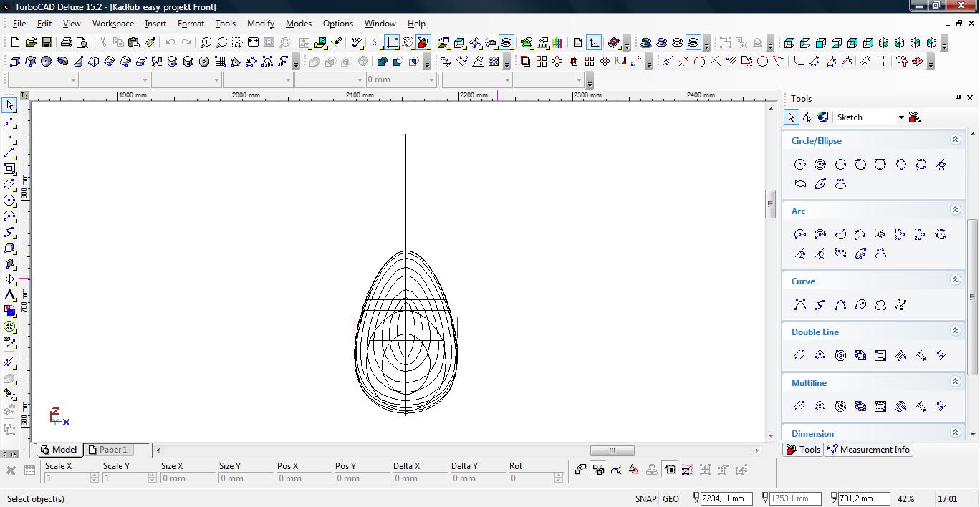Collapse the Double Line section
Viewport: 980px width, 507px height.
[x=955, y=332]
